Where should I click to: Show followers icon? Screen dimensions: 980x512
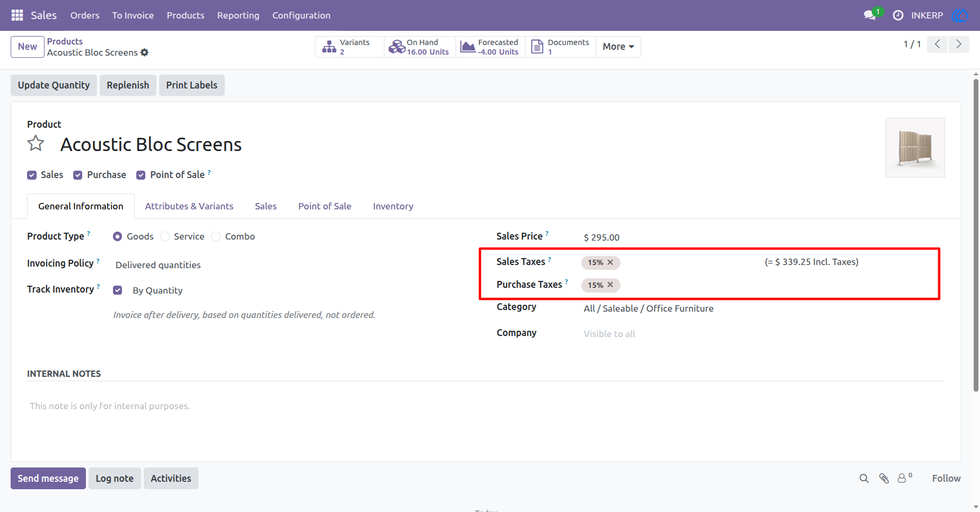click(904, 478)
